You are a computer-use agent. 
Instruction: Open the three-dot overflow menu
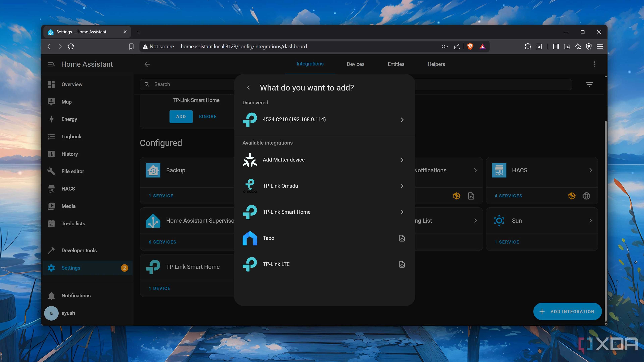click(595, 64)
